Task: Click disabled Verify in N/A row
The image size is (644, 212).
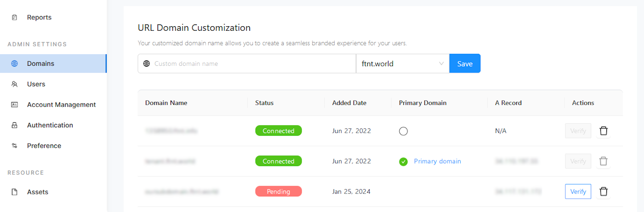Action: (578, 131)
